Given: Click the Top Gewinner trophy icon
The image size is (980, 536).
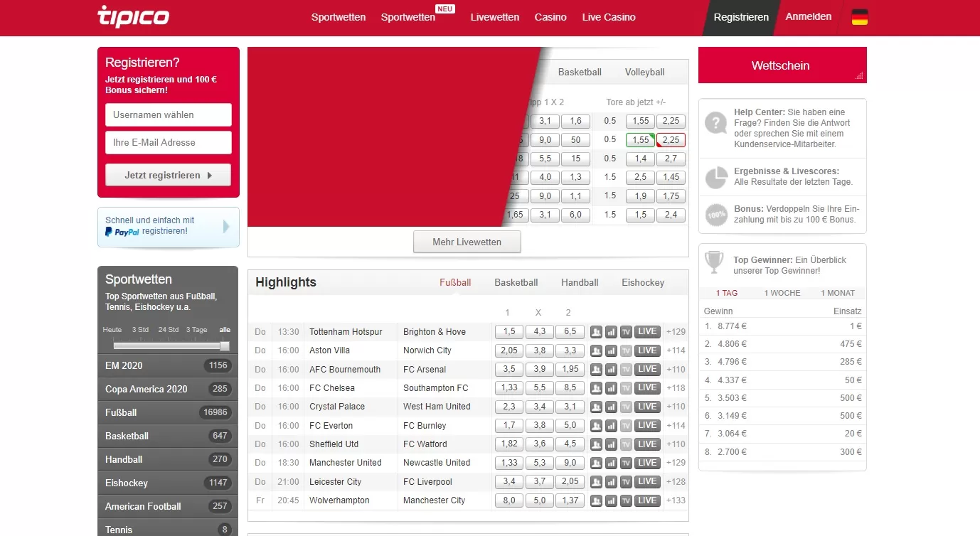Looking at the screenshot, I should pyautogui.click(x=713, y=262).
